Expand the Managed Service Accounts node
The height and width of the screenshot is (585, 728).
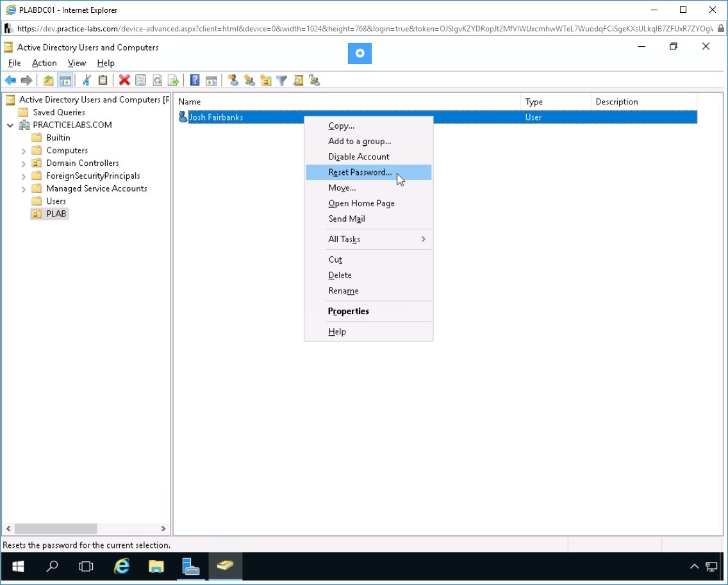click(x=23, y=188)
